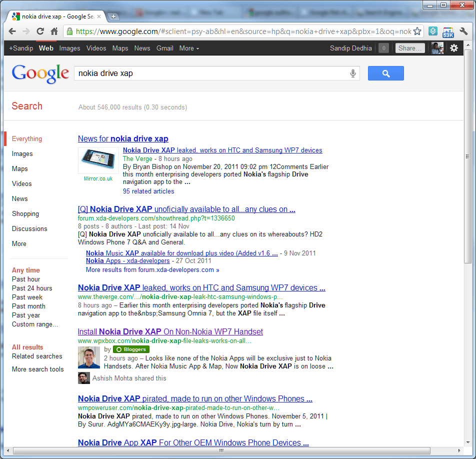The image size is (476, 459).
Task: Open the Nokia phone news thumbnail
Action: tap(98, 160)
